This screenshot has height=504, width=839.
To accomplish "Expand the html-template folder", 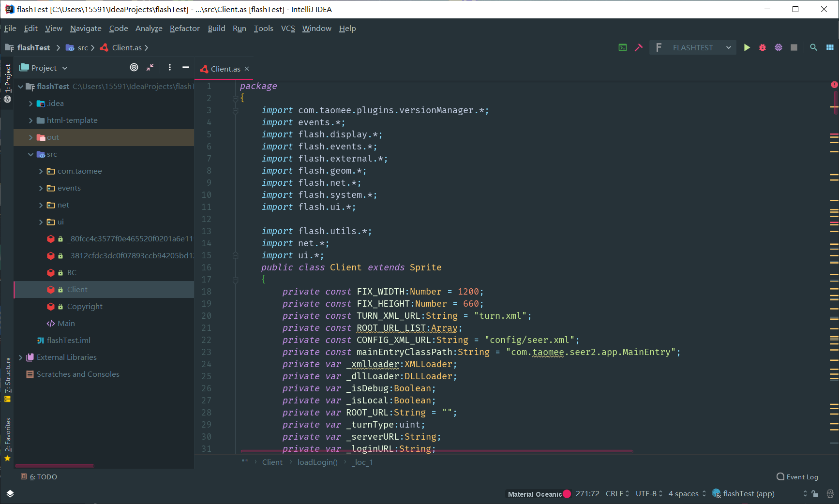I will [x=30, y=120].
